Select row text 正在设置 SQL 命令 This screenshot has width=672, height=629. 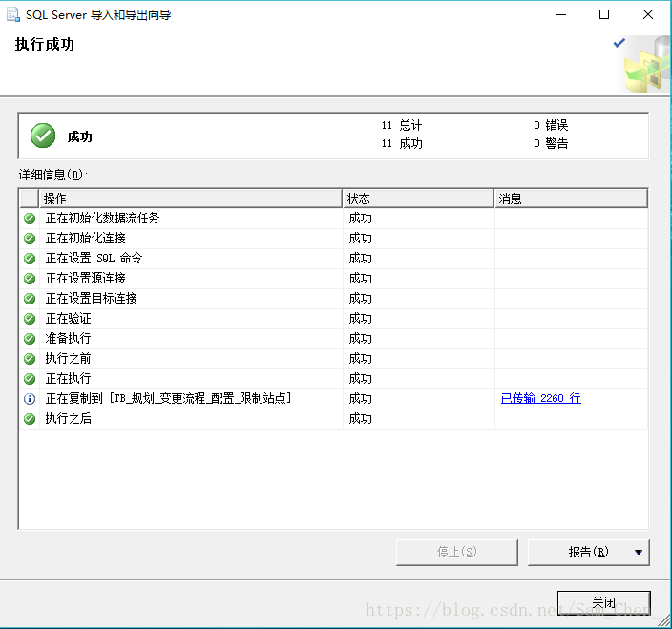[x=94, y=258]
